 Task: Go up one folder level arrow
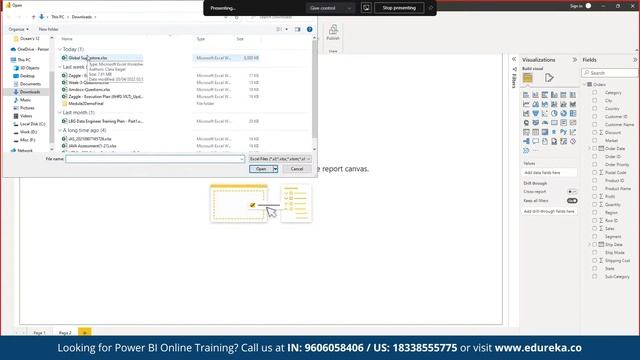click(33, 17)
